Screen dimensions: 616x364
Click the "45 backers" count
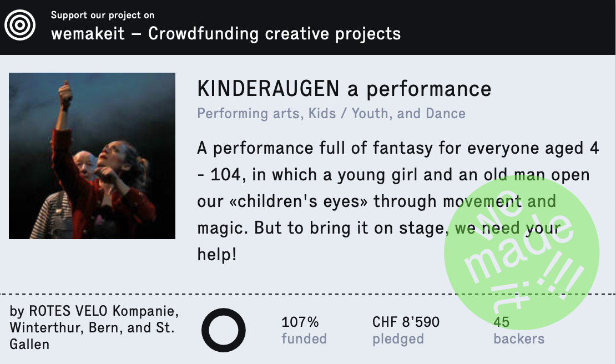coord(519,330)
